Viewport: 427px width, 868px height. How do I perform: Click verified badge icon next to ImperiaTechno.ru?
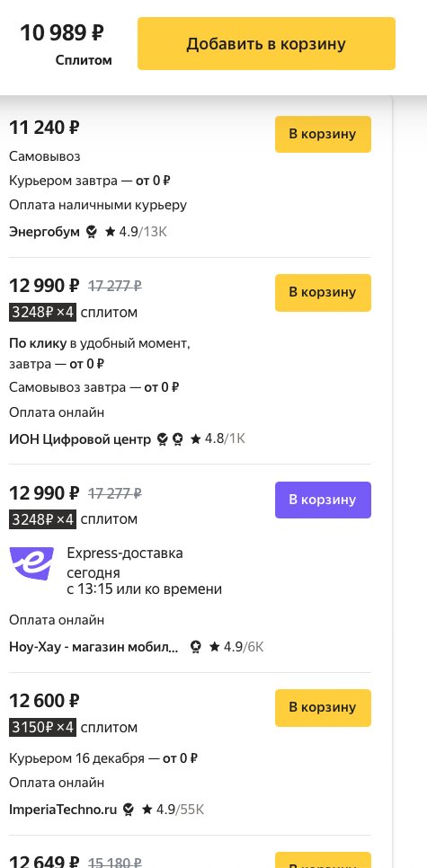click(128, 810)
